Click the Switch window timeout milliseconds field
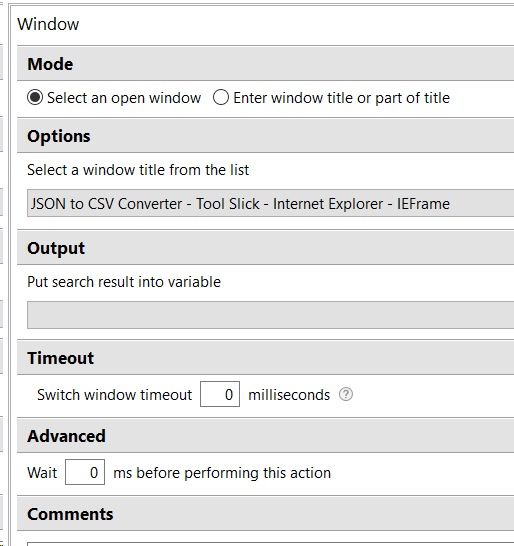Viewport: 514px width, 546px height. point(220,394)
